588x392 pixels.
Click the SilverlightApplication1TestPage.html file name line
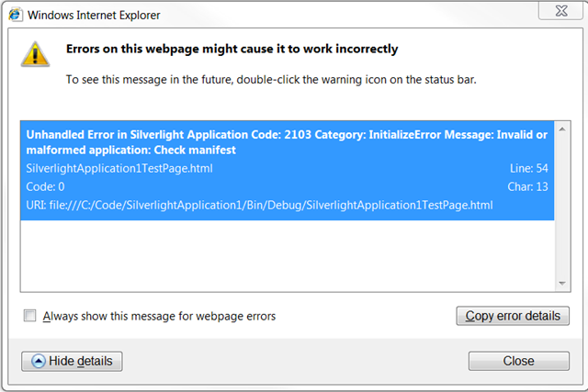(x=119, y=168)
